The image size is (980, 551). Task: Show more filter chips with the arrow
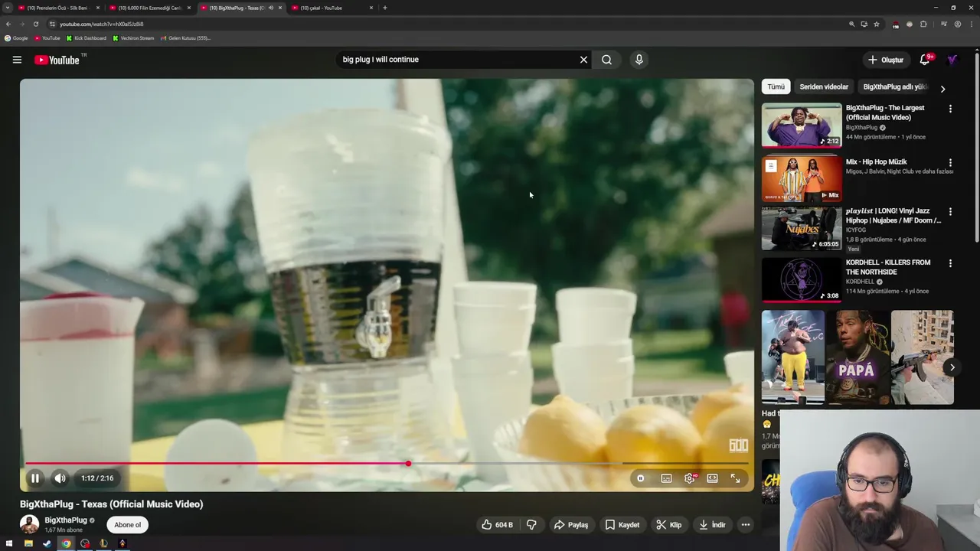pyautogui.click(x=942, y=89)
